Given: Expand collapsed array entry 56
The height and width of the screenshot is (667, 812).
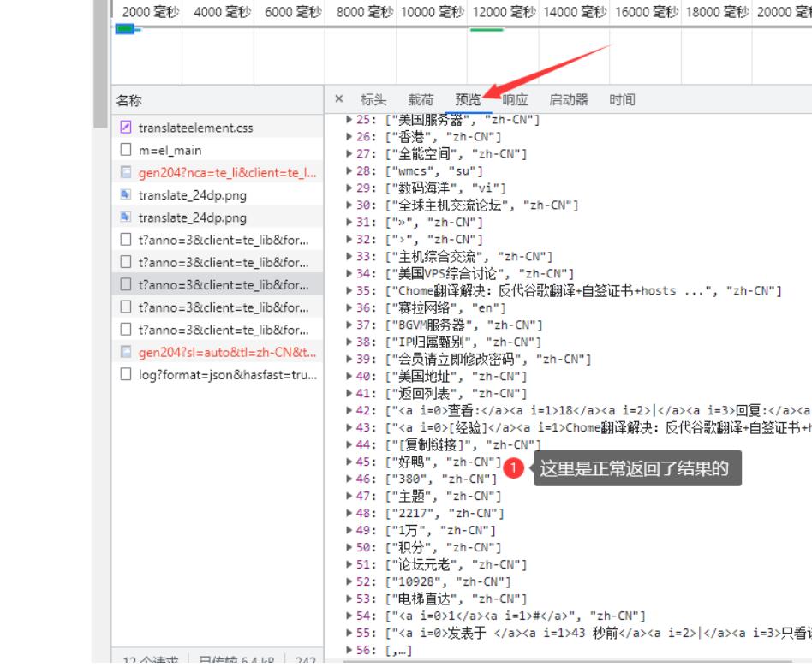Looking at the screenshot, I should click(x=349, y=650).
